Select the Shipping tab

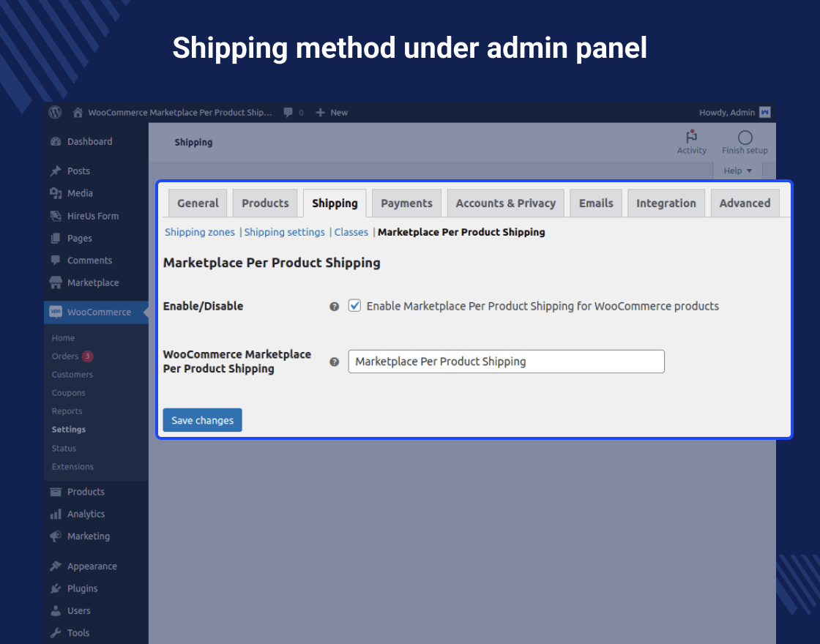pyautogui.click(x=335, y=203)
